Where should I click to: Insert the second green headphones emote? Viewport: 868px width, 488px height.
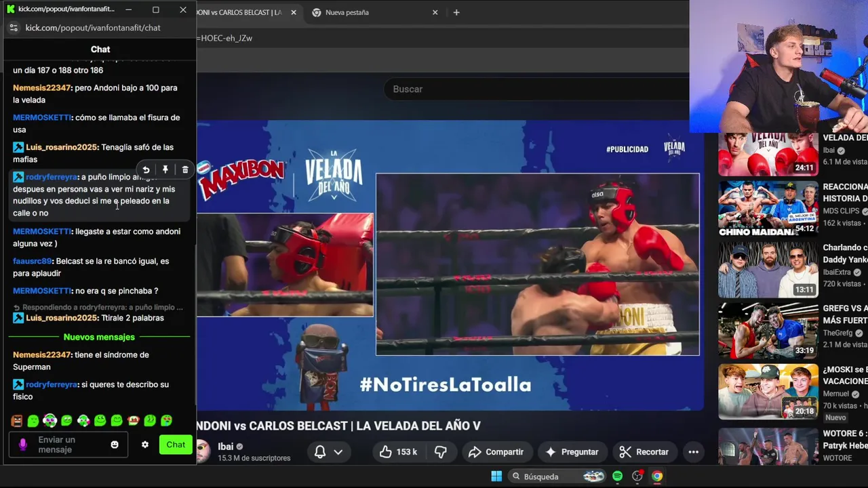(83, 421)
